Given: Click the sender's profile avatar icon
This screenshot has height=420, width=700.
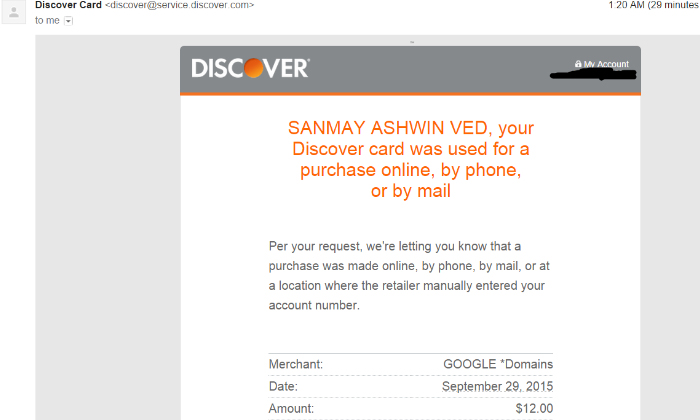Looking at the screenshot, I should (14, 12).
